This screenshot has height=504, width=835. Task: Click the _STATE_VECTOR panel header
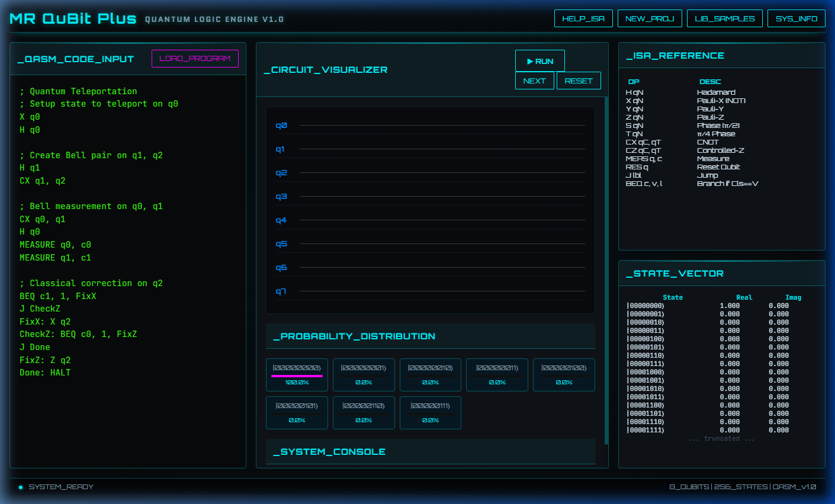click(x=721, y=274)
